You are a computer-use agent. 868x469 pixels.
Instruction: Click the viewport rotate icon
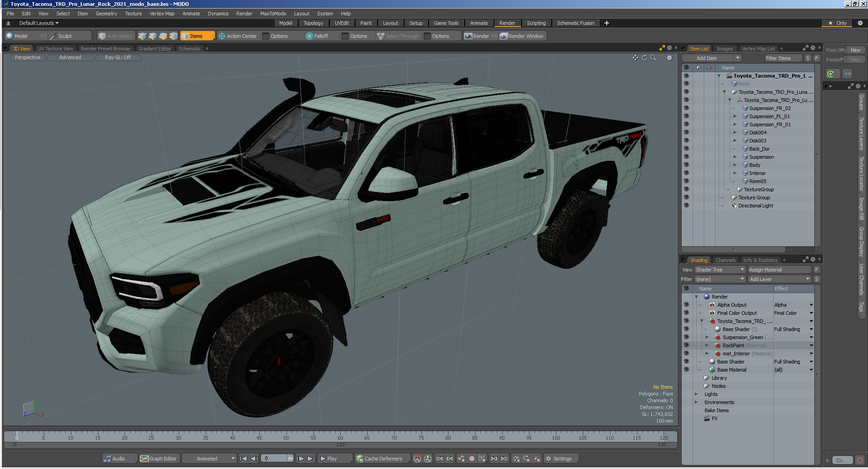(644, 58)
